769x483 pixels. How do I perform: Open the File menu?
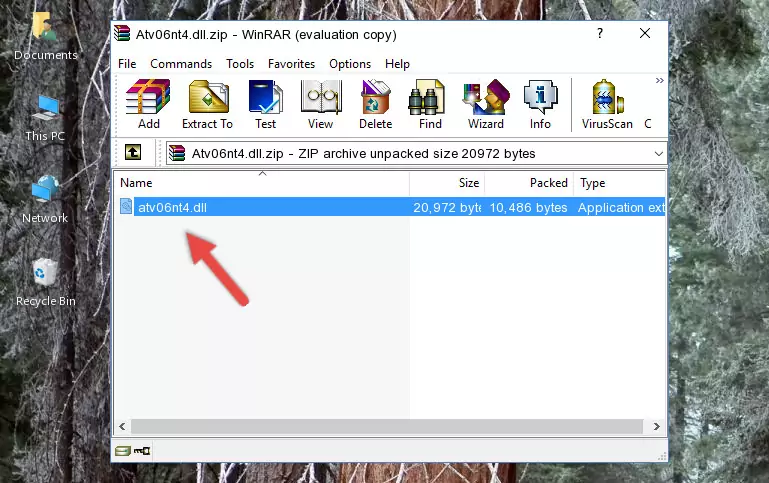coord(127,64)
